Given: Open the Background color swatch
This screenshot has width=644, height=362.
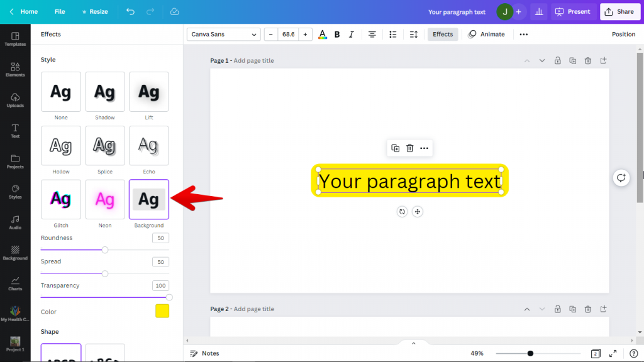Looking at the screenshot, I should pos(162,310).
